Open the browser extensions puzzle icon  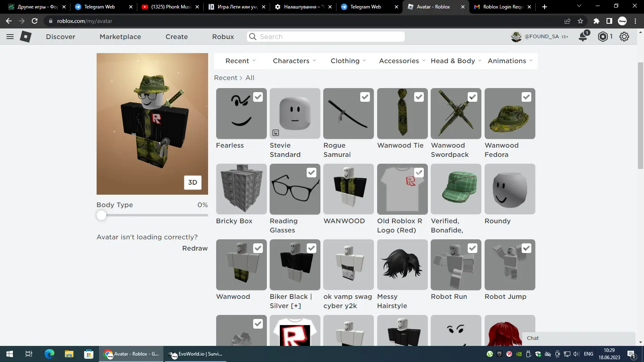point(597,21)
